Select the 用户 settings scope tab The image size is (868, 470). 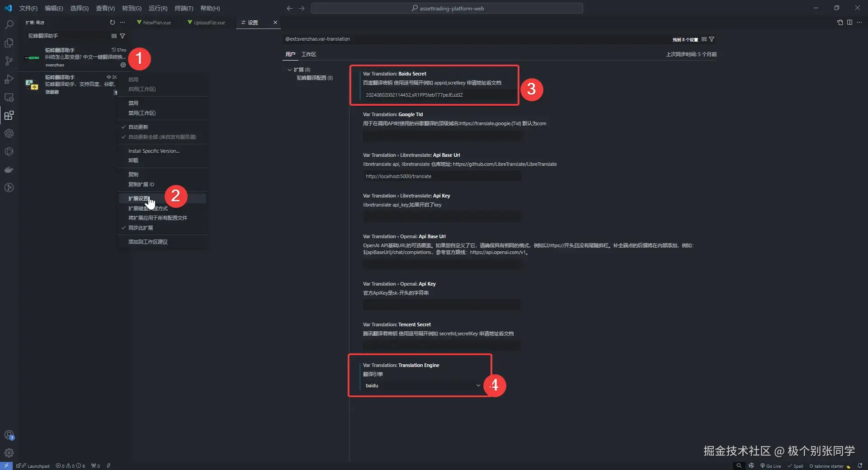point(290,54)
